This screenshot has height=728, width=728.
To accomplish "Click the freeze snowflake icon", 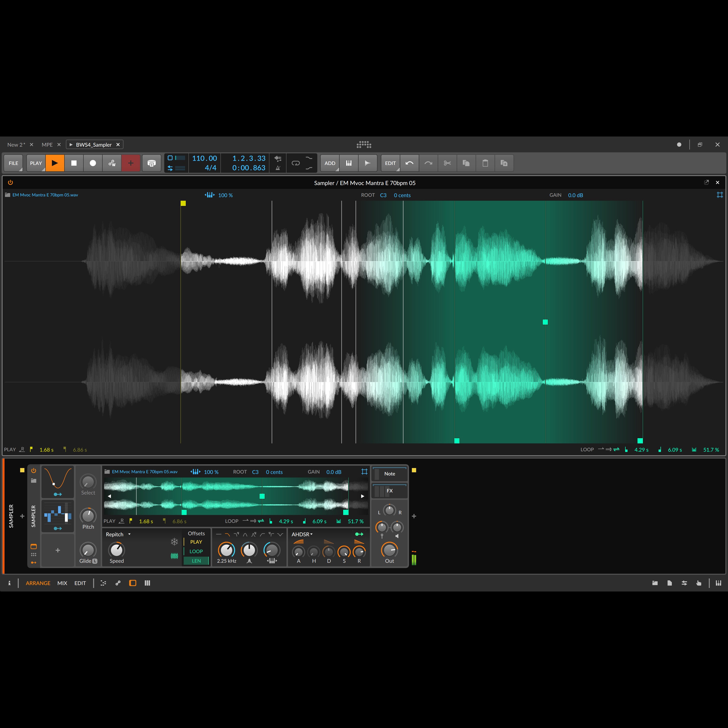I will [174, 542].
